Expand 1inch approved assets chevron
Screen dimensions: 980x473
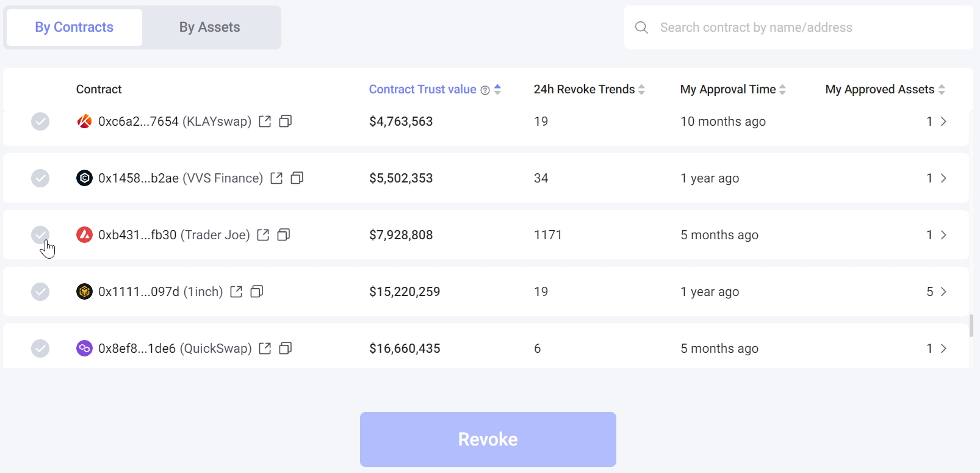pos(943,292)
